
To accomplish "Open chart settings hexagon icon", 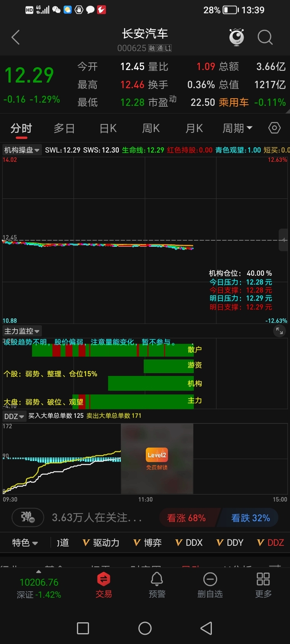I will (x=274, y=128).
